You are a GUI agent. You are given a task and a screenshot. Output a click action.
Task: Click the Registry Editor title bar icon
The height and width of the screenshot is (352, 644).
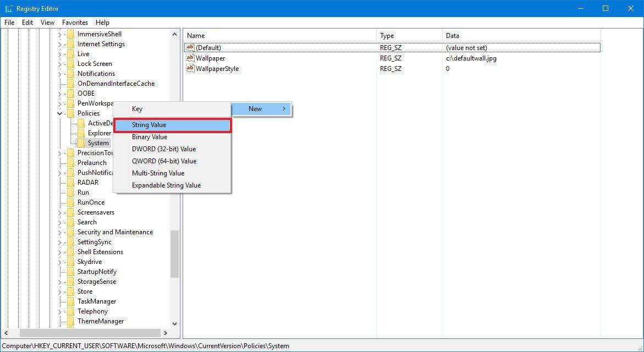(8, 8)
